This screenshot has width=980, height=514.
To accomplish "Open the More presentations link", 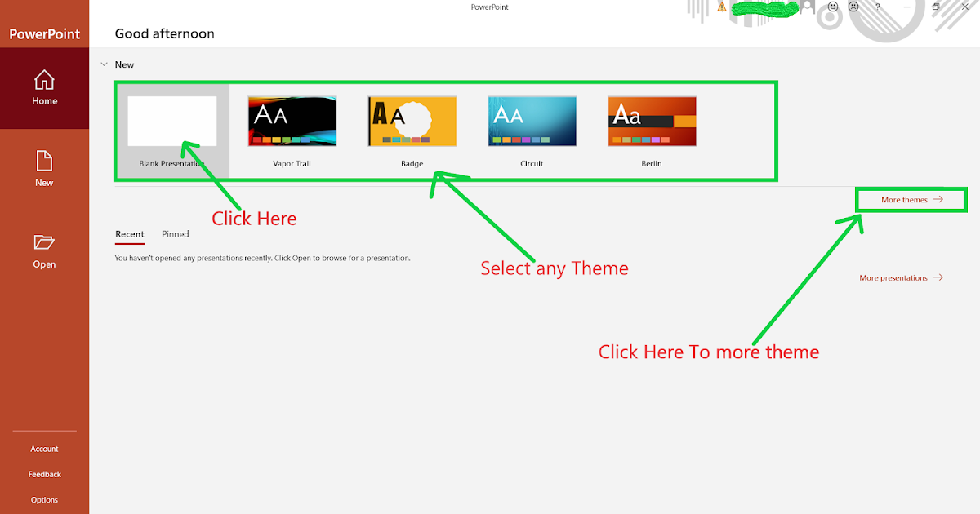I will pyautogui.click(x=902, y=277).
